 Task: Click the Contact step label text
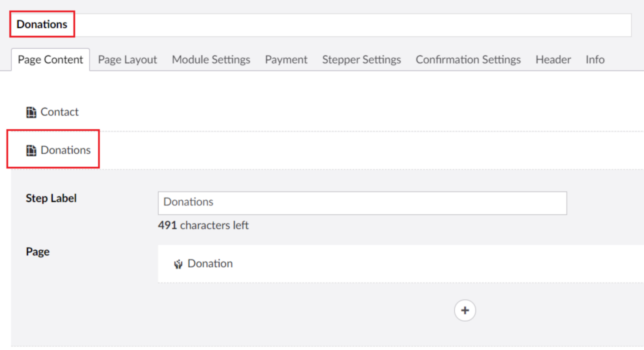60,112
